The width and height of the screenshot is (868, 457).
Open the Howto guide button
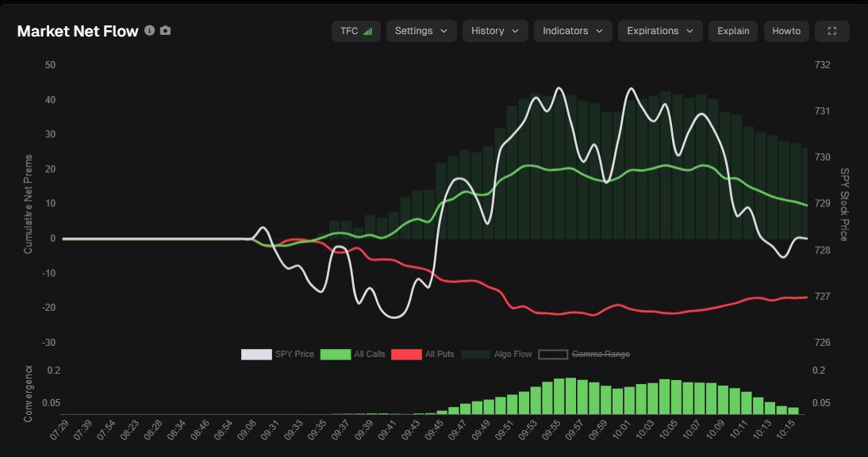786,31
